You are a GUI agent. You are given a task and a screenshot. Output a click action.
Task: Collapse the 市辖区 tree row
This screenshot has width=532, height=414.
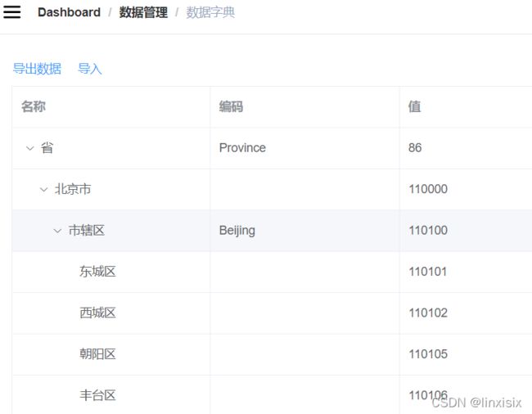[57, 231]
